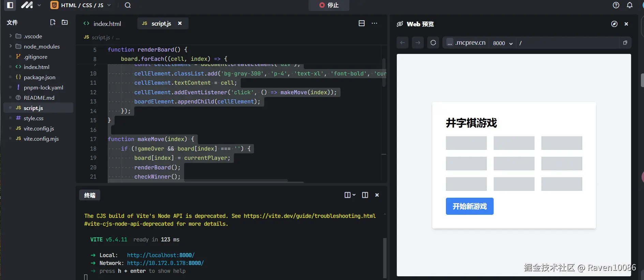644x280 pixels.
Task: Toggle the editor split layout icon
Action: point(362,23)
